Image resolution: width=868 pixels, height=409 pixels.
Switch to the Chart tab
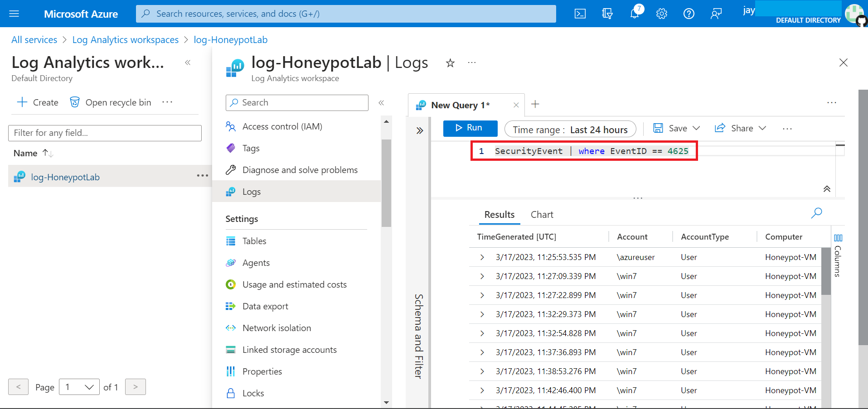click(542, 215)
